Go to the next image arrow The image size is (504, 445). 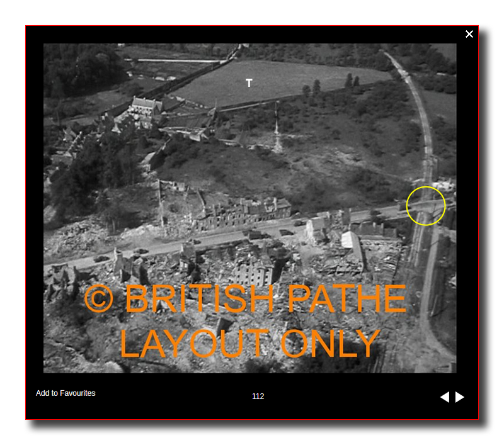[460, 397]
